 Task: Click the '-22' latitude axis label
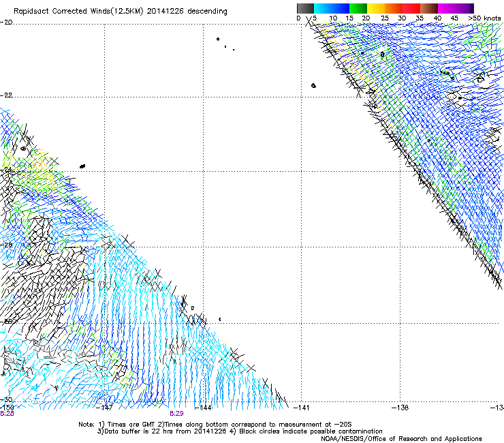coord(6,95)
